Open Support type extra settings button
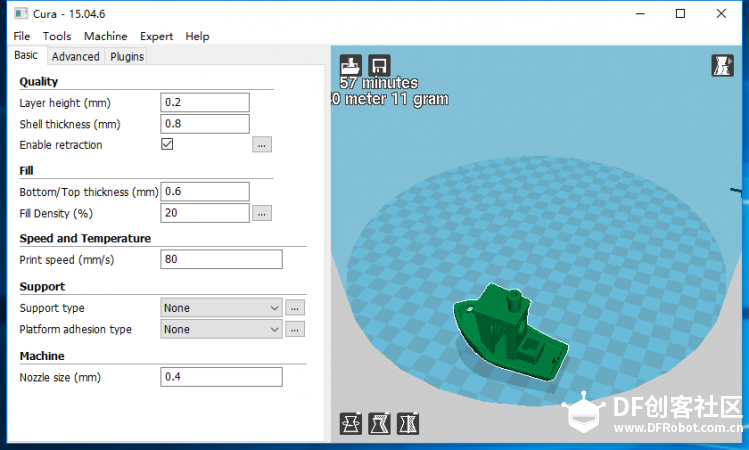Screen dimensions: 749x450 coord(295,308)
